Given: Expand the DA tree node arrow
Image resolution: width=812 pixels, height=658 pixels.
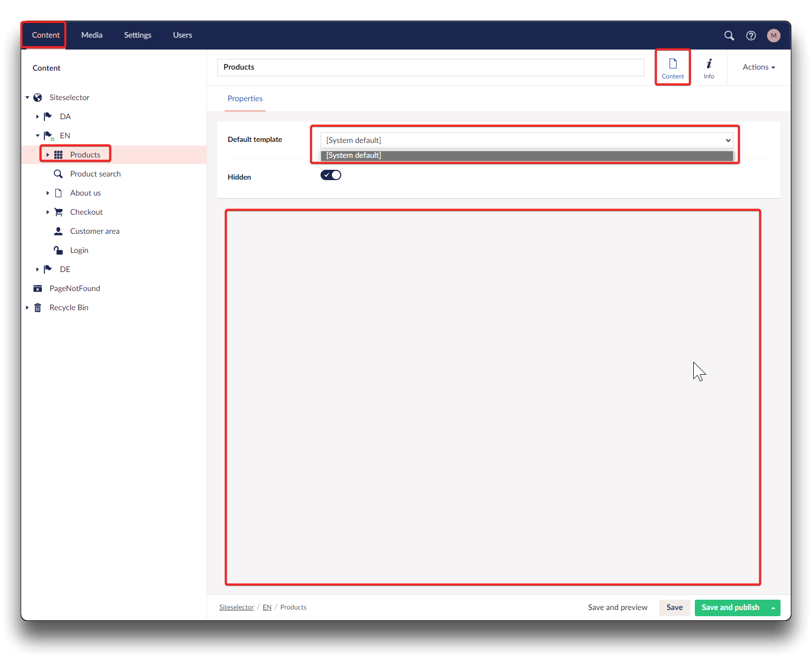Looking at the screenshot, I should point(37,117).
